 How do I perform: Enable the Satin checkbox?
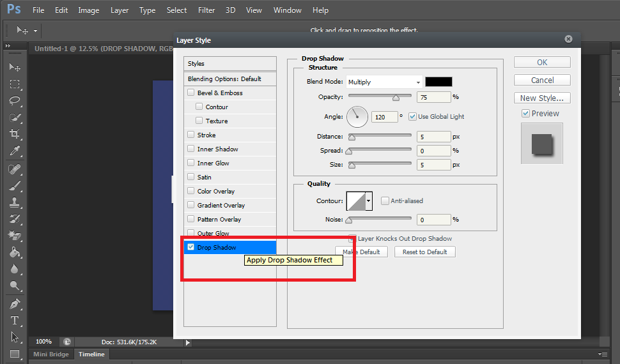pos(191,177)
